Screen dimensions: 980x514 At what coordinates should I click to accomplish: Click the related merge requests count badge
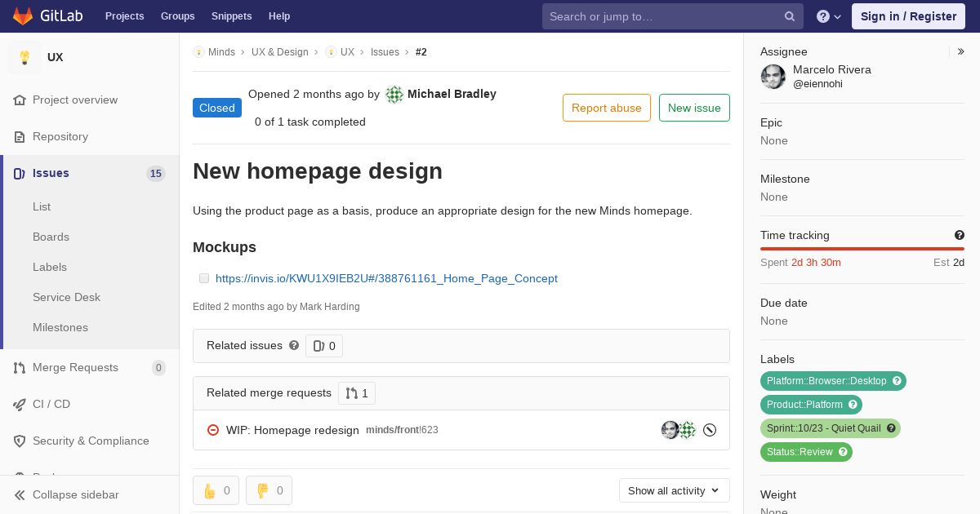357,393
